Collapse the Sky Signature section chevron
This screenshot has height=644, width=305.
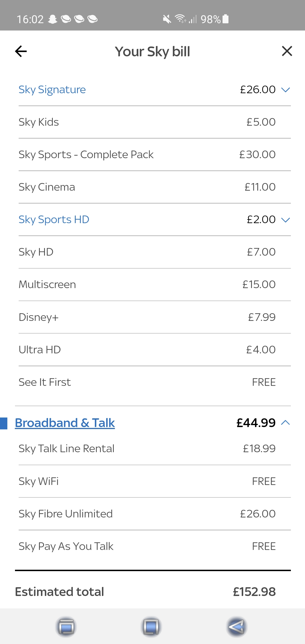286,90
